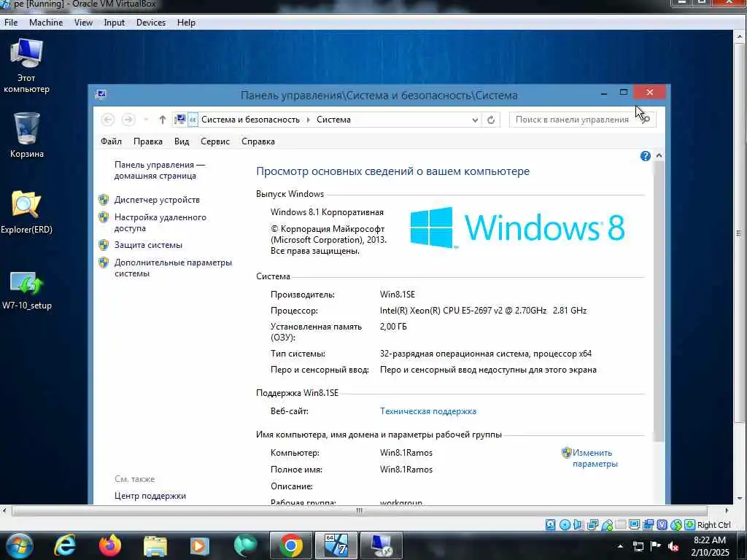Viewport: 747px width, 560px height.
Task: Click VirtualBox hard disk status icon
Action: (550, 525)
